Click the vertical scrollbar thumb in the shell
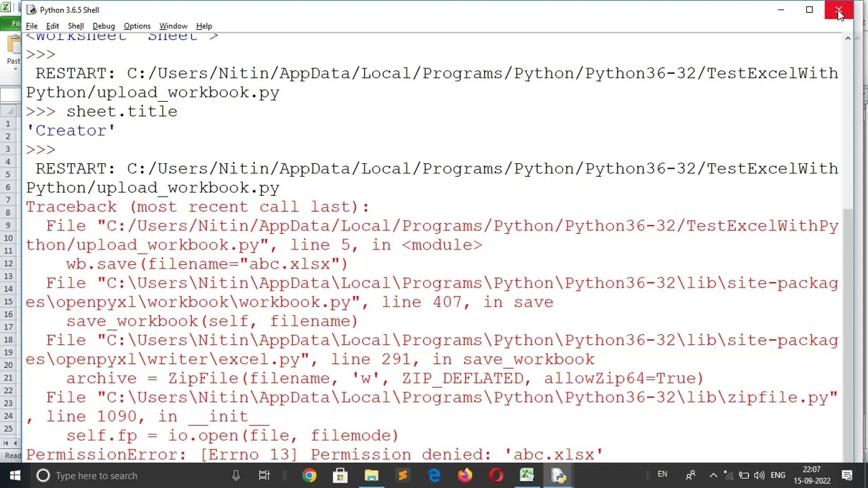Image resolution: width=868 pixels, height=488 pixels. (848, 332)
